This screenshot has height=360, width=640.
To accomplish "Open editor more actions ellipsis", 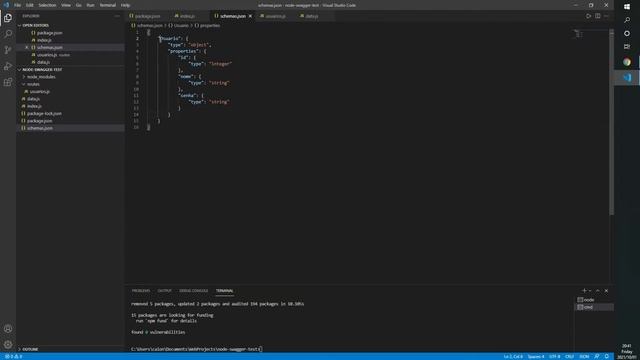I will pos(606,16).
